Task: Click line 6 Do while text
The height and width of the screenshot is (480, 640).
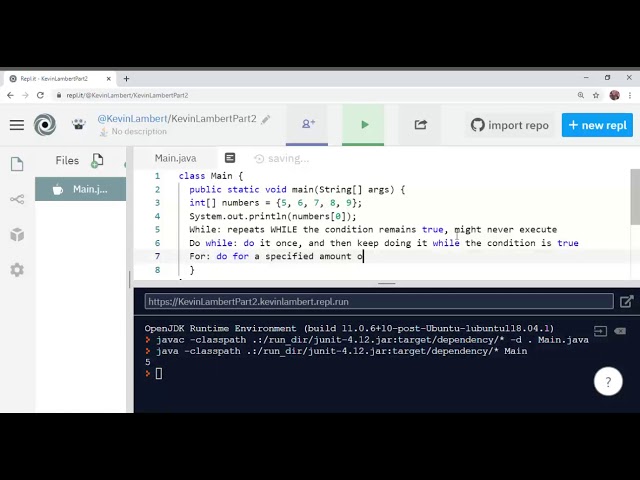Action: 384,243
